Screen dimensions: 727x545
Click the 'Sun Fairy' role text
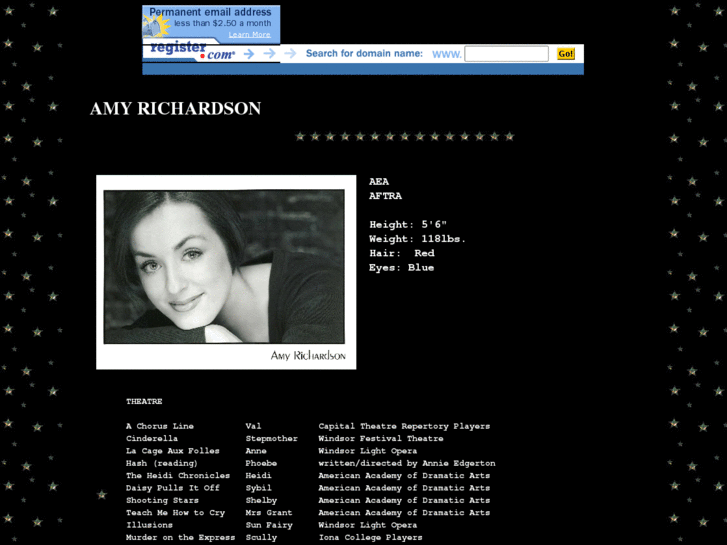[x=269, y=526]
